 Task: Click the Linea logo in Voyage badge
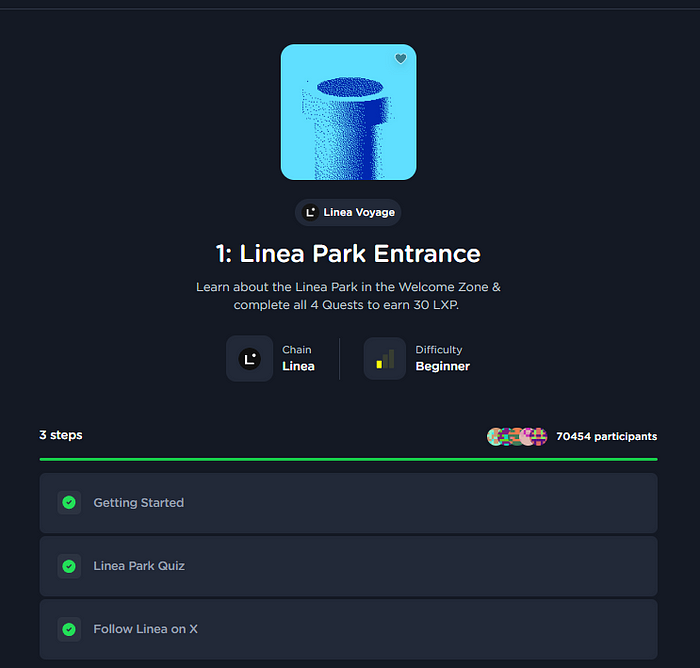[x=310, y=212]
